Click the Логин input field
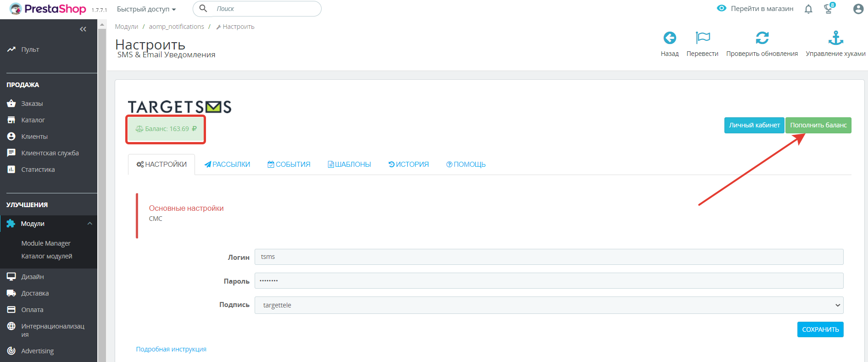The width and height of the screenshot is (868, 362). 549,257
